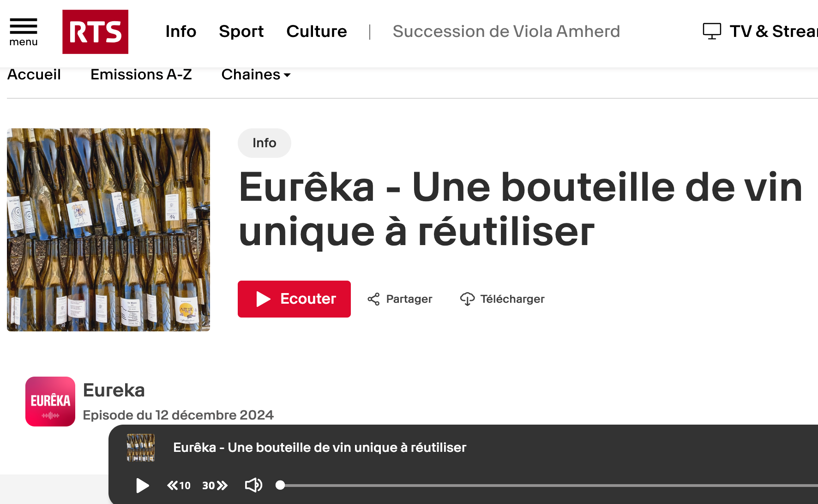Rewind 10 seconds in player
The height and width of the screenshot is (504, 818).
[x=179, y=486]
